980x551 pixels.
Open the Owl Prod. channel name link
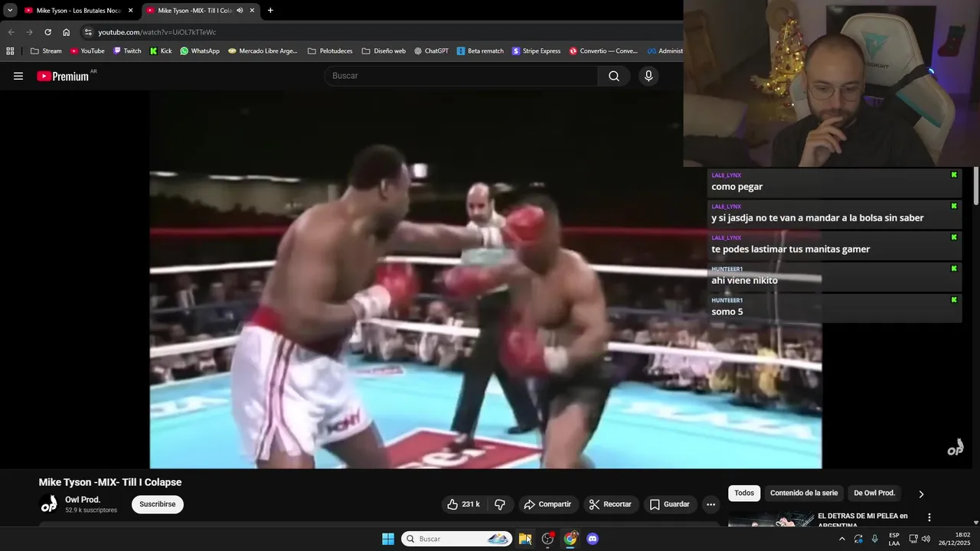pos(83,500)
